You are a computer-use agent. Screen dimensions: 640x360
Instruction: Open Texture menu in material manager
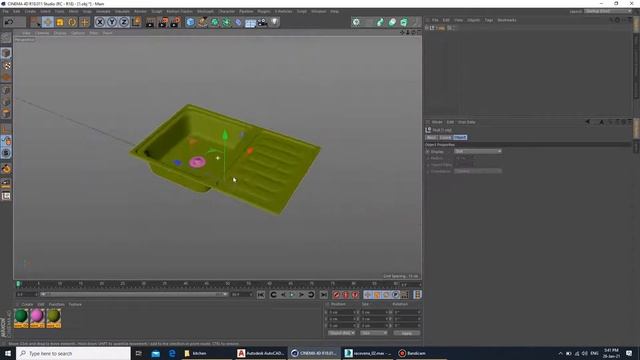click(75, 304)
